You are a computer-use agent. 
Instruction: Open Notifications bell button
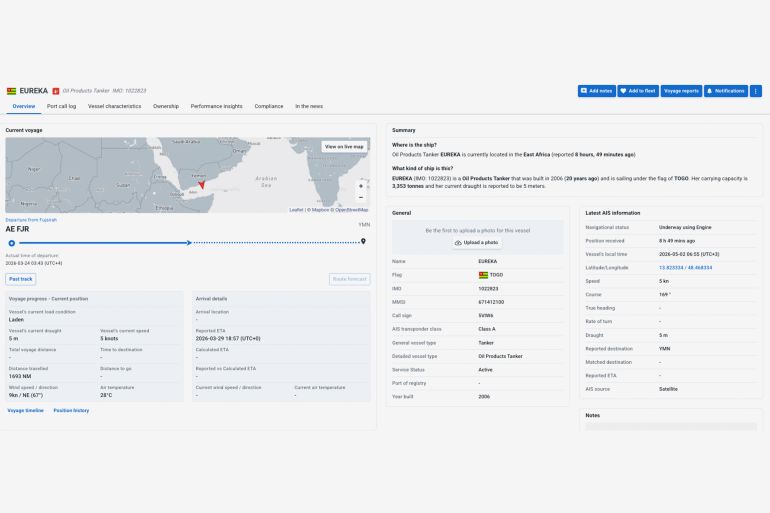(726, 91)
